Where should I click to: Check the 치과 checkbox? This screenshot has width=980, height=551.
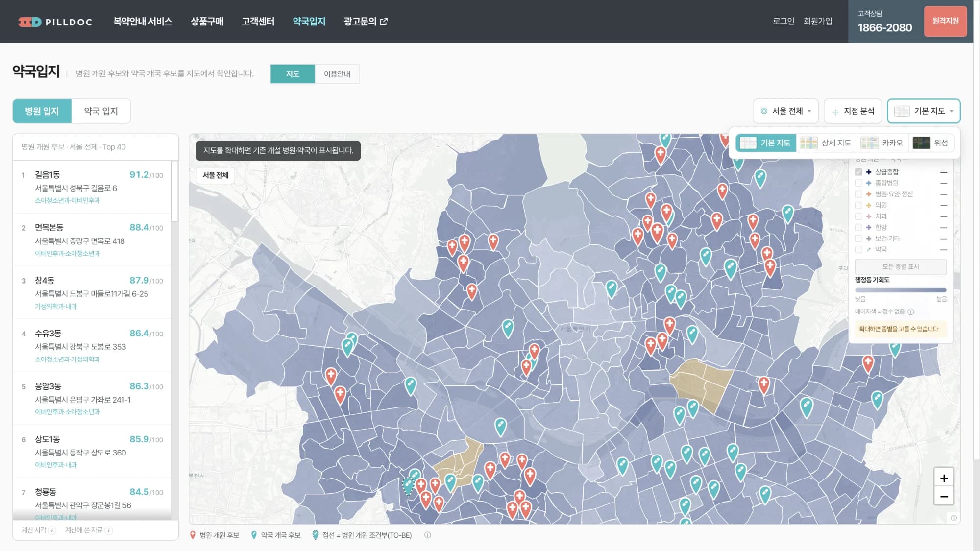[x=858, y=216]
